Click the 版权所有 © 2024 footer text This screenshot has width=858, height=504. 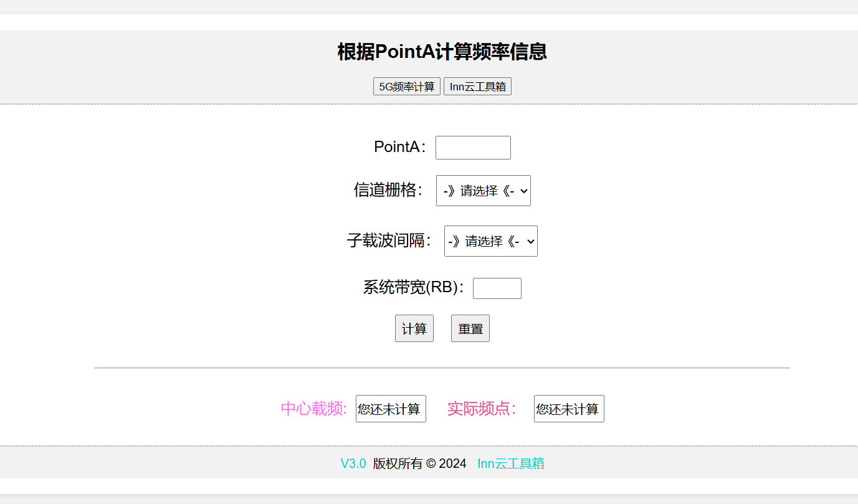point(420,464)
